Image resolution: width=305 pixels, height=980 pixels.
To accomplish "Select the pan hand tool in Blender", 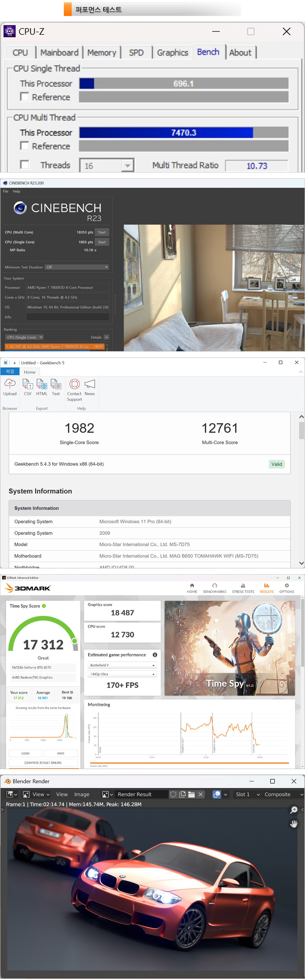I will [294, 824].
